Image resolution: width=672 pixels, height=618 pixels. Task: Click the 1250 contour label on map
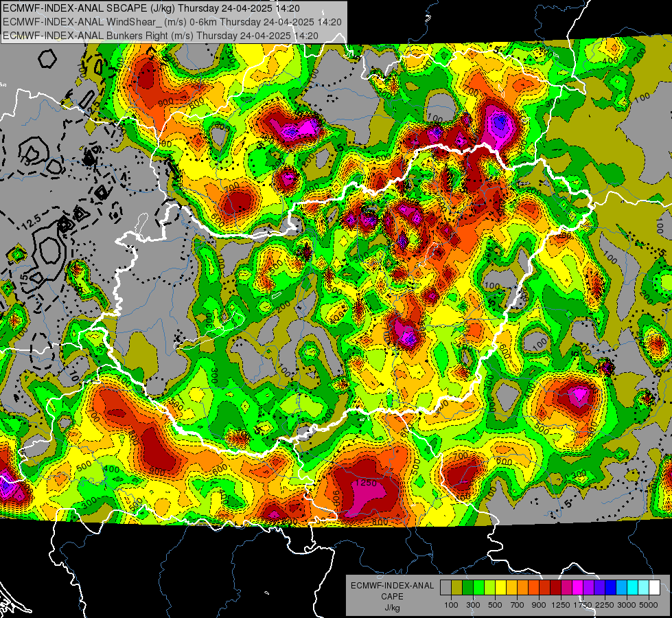point(366,483)
